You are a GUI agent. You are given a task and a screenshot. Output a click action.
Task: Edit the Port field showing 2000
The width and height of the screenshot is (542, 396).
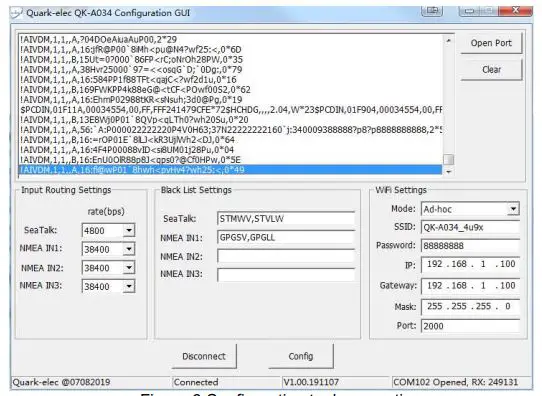point(470,326)
